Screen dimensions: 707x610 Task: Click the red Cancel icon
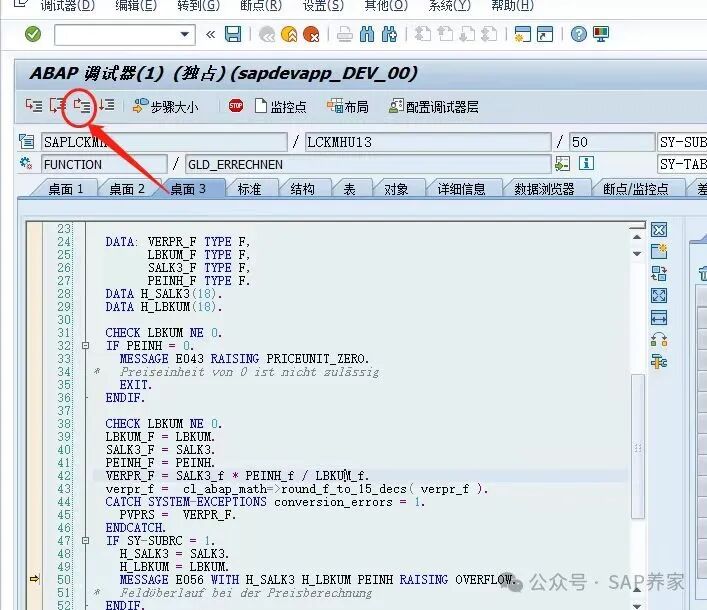pyautogui.click(x=311, y=34)
